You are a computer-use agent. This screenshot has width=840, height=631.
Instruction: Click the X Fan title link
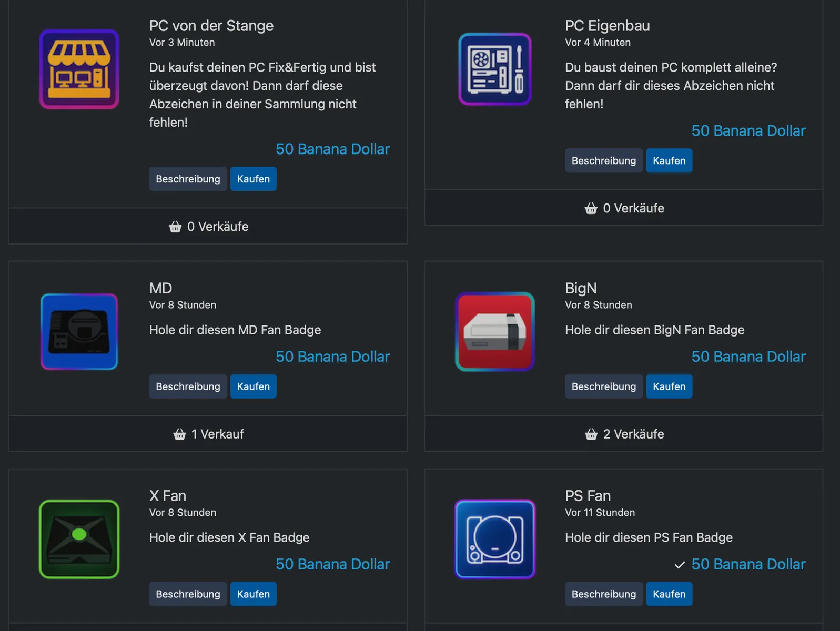click(167, 496)
